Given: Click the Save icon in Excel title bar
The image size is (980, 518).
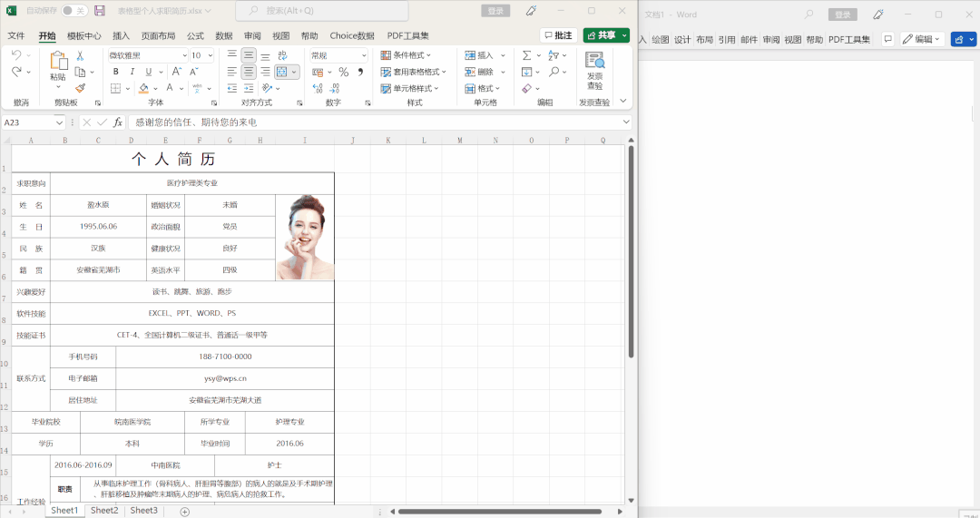Looking at the screenshot, I should (100, 11).
